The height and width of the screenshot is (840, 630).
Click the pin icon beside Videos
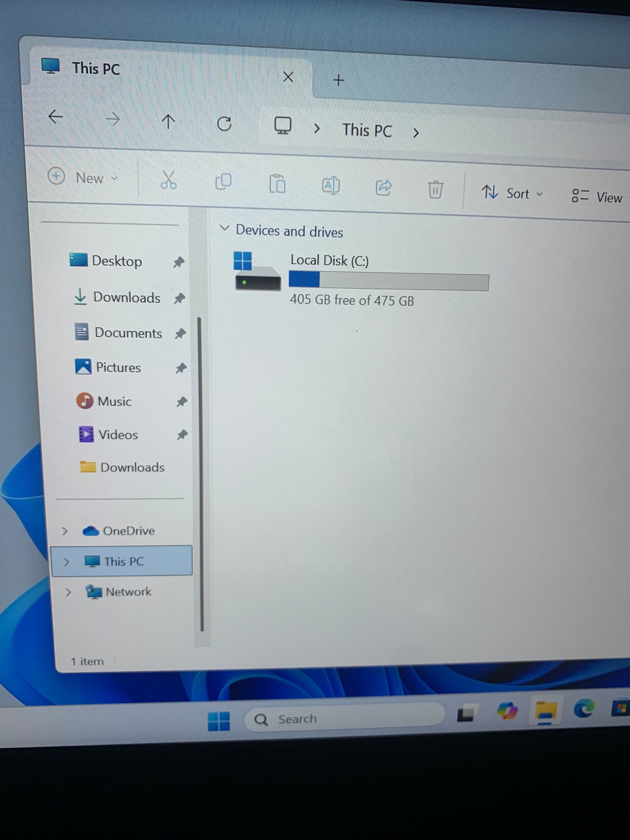[x=182, y=434]
